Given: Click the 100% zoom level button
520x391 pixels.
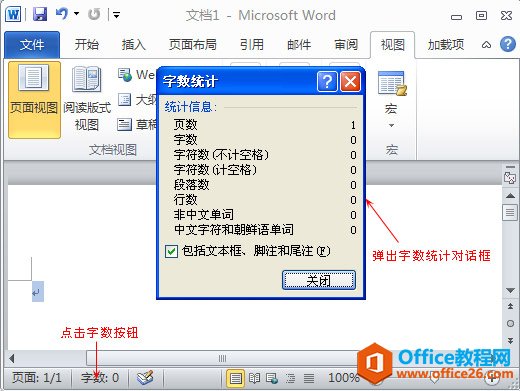Looking at the screenshot, I should 343,378.
